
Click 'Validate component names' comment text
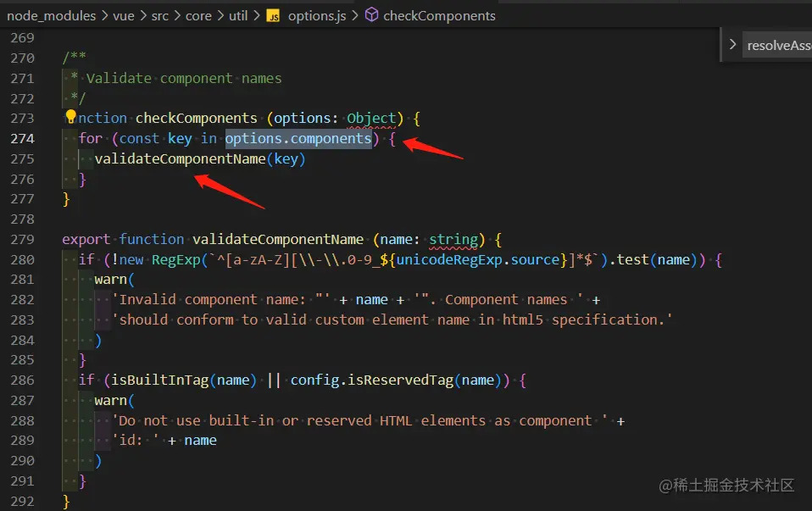click(184, 79)
